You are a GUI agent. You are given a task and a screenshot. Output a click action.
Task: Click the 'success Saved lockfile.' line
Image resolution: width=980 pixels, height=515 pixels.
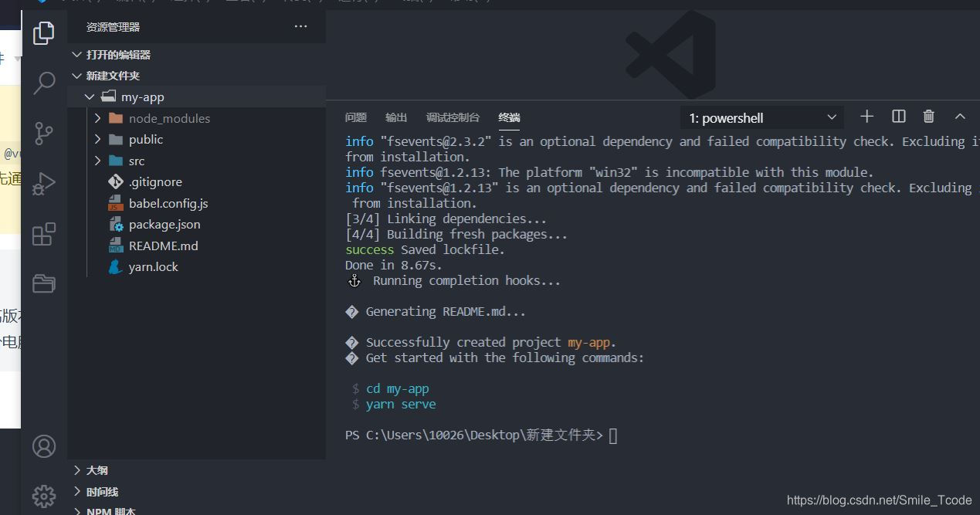pyautogui.click(x=425, y=249)
